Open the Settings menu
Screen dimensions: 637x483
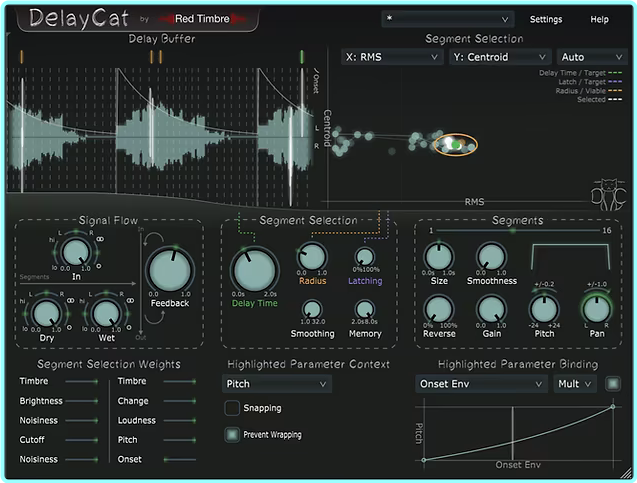[x=546, y=19]
